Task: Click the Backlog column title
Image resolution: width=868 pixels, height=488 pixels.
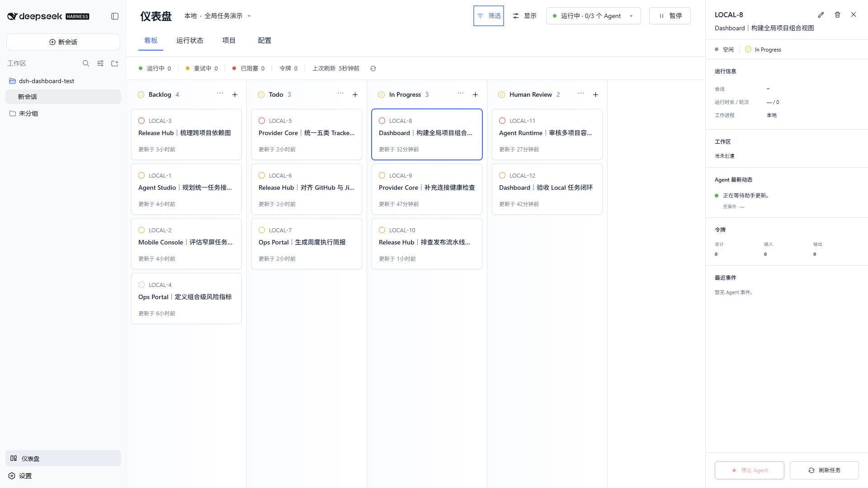Action: coord(160,94)
